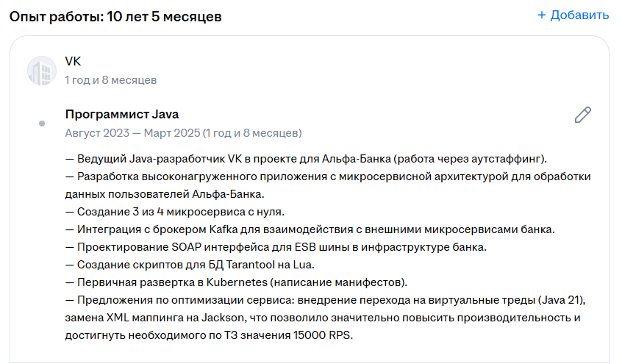Click the line starting Разработка высоконагруженного приложения

[328, 176]
